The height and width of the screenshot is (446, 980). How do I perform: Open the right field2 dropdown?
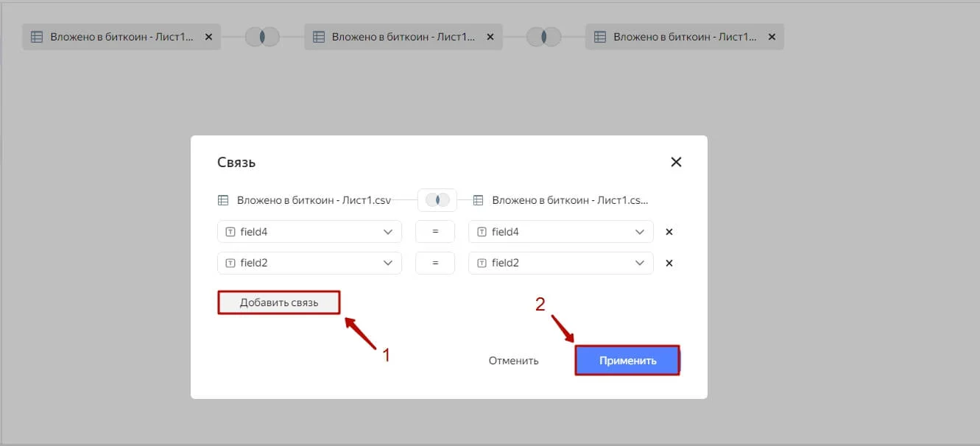[x=561, y=263]
